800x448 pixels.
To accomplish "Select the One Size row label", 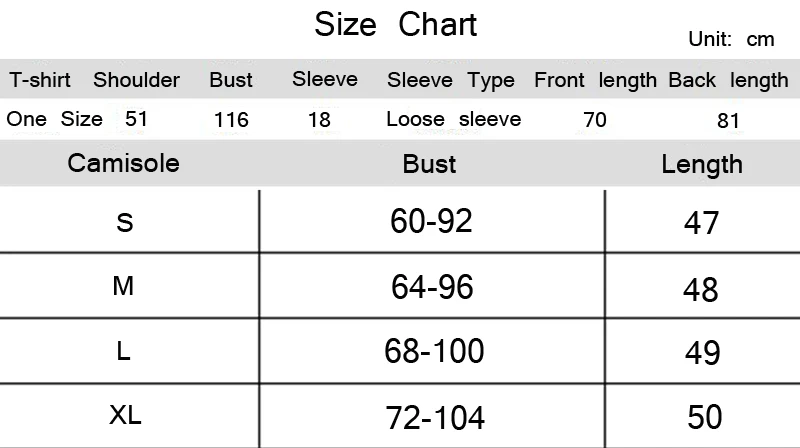I will tap(55, 119).
